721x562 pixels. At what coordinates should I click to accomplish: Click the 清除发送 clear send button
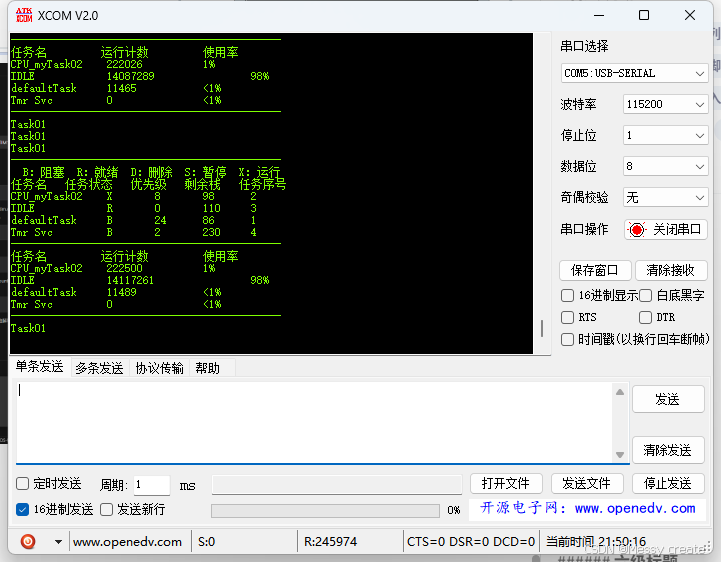(x=668, y=450)
